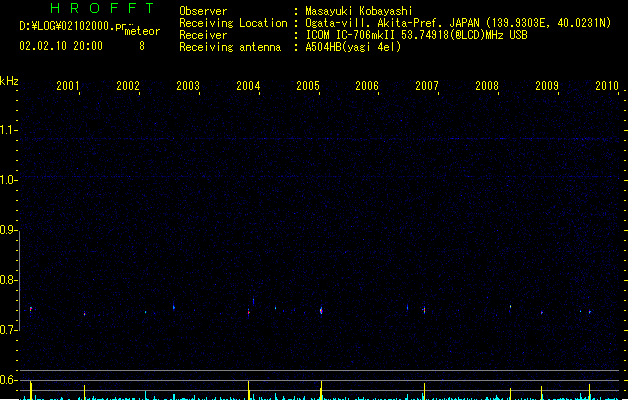Click the 2004 time axis label
The height and width of the screenshot is (400, 629).
248,85
